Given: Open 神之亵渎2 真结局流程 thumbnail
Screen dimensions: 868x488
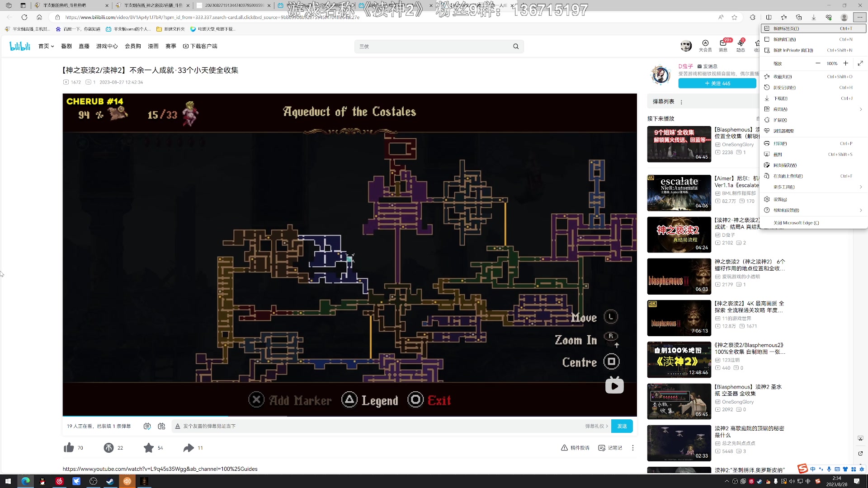Looking at the screenshot, I should (679, 235).
